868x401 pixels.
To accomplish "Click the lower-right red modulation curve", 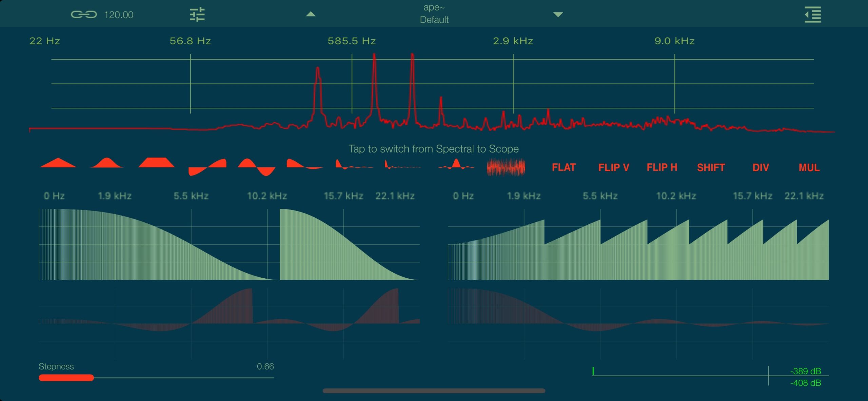I will coord(638,324).
